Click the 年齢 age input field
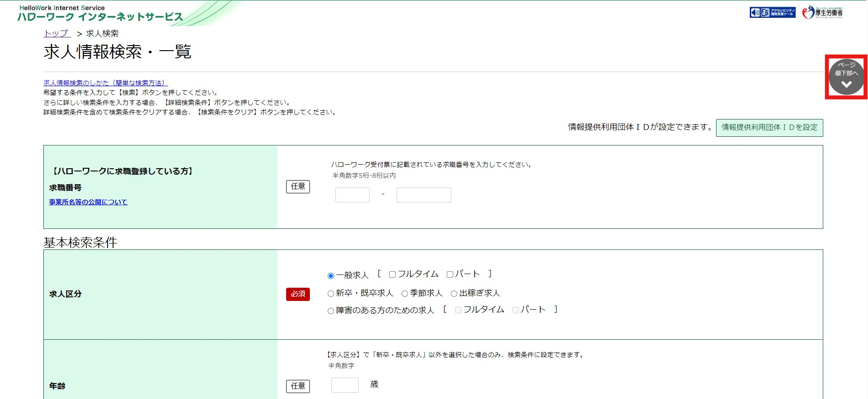 coord(345,385)
